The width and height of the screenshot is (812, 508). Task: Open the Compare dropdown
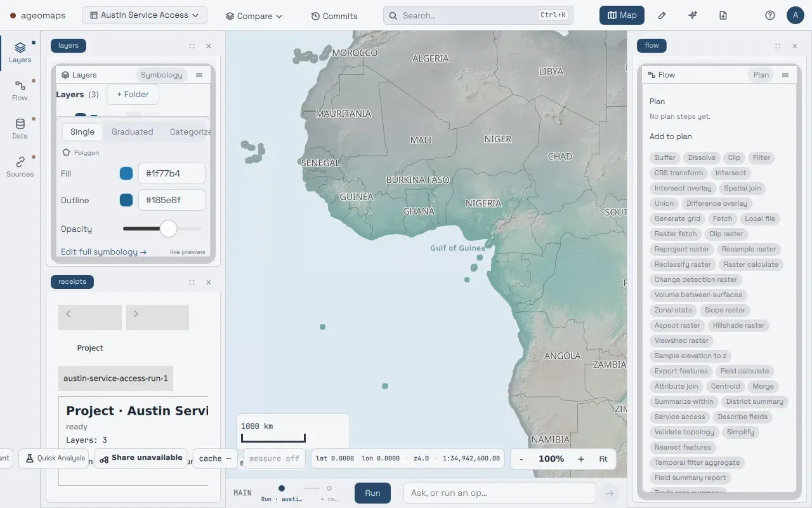coord(254,16)
